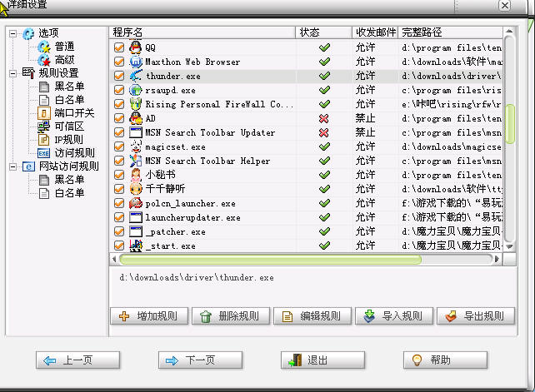
Task: Toggle the Rising Personal FireWall checkbox
Action: click(x=119, y=104)
